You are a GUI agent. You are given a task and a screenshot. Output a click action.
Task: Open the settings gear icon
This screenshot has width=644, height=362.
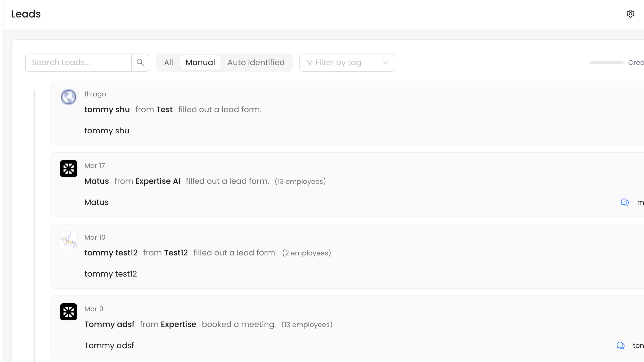(x=630, y=14)
